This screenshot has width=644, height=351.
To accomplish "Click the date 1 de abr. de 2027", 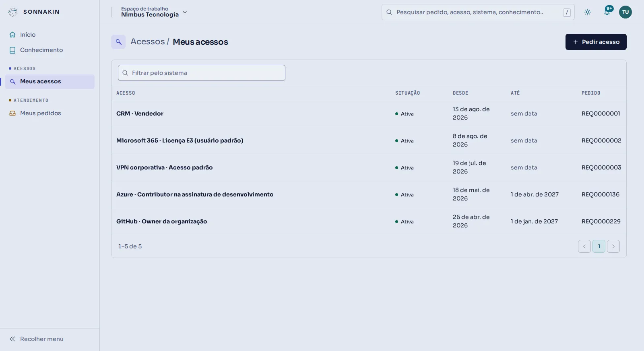I will [535, 194].
